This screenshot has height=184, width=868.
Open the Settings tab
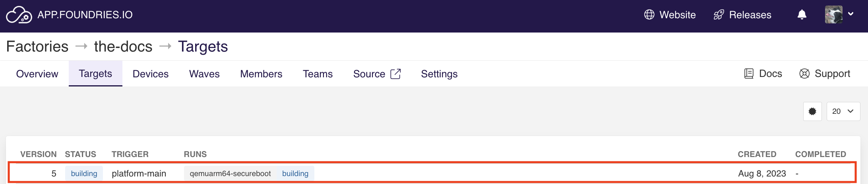click(439, 74)
